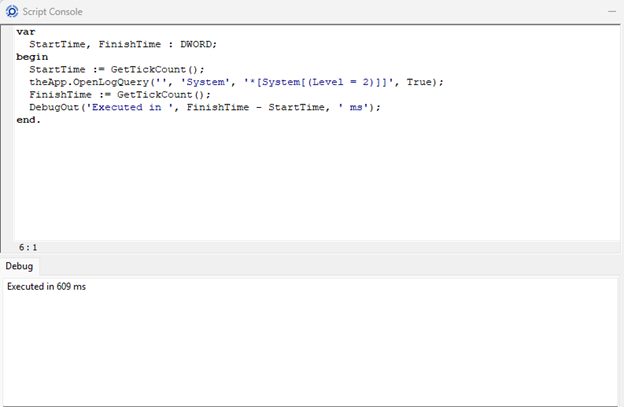This screenshot has height=407, width=624.
Task: Click the 'System' string literal
Action: point(209,82)
